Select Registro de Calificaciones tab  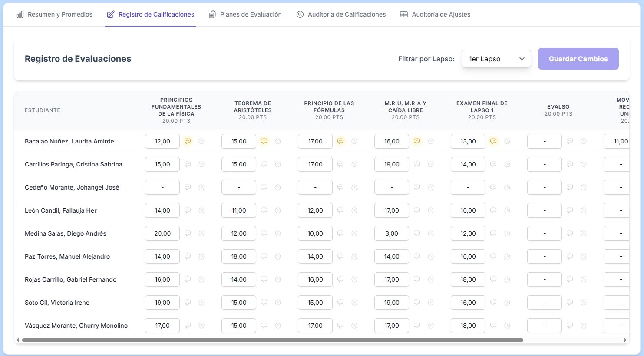[x=150, y=14]
